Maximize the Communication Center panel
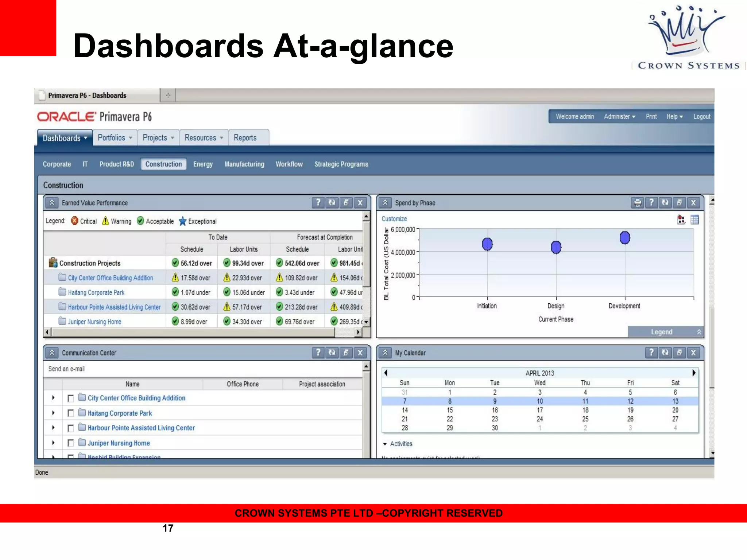The width and height of the screenshot is (747, 560). point(346,353)
